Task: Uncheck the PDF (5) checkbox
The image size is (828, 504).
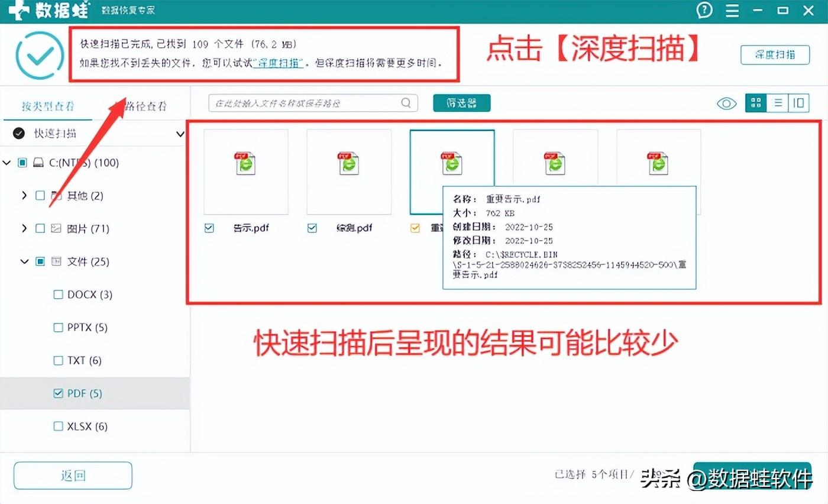Action: click(57, 393)
